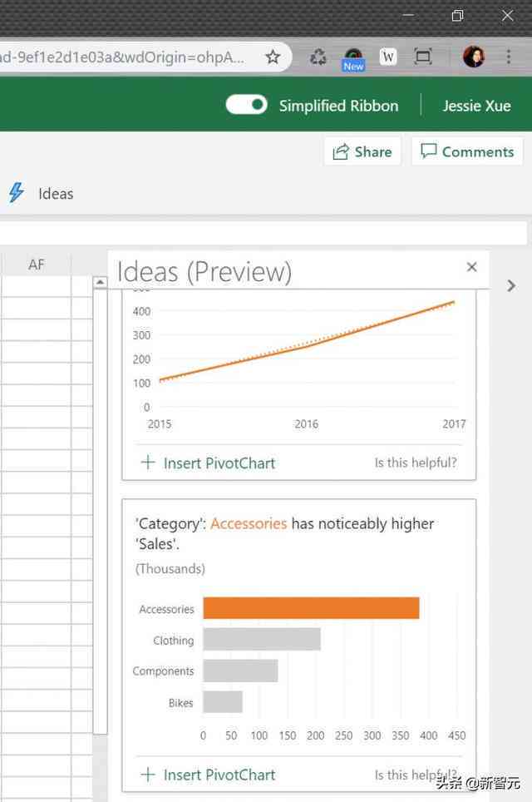This screenshot has height=802, width=532.
Task: Open the browser profile avatar
Action: click(474, 57)
